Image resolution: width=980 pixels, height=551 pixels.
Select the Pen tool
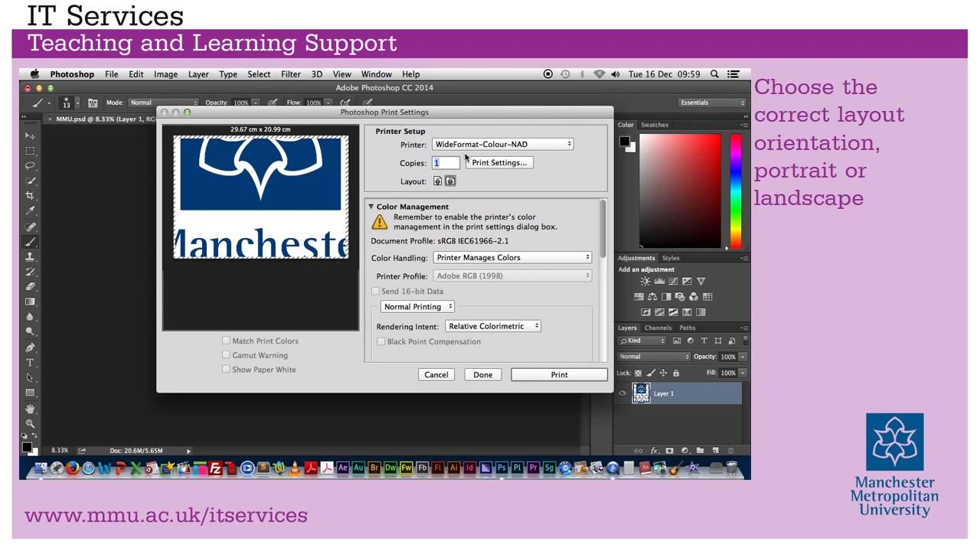(31, 347)
